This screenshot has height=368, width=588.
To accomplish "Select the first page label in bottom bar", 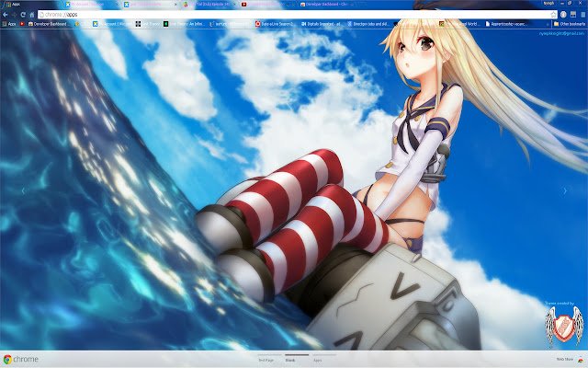I will point(266,360).
